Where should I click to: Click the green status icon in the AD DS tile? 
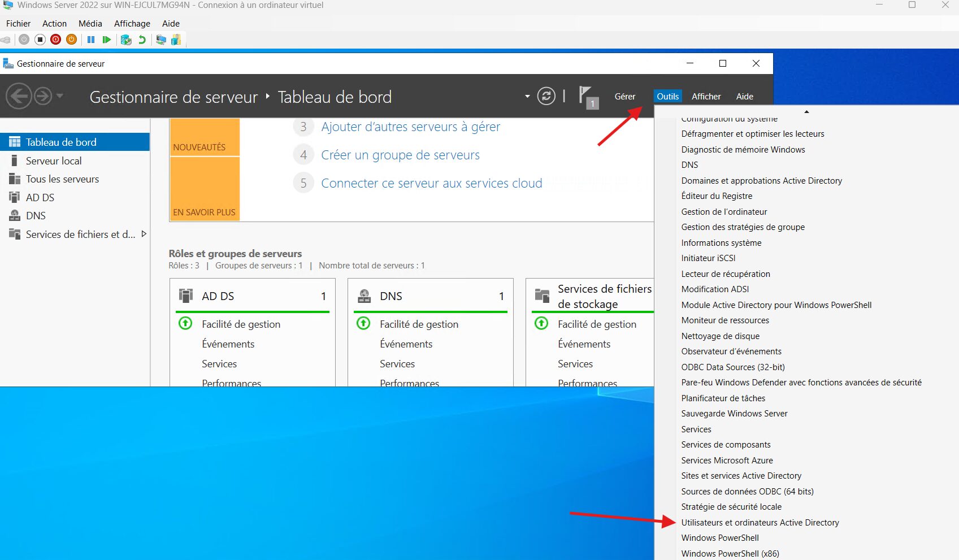pyautogui.click(x=185, y=323)
